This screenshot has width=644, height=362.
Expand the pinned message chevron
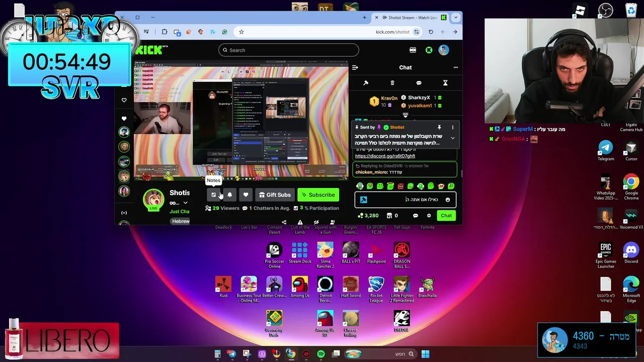[452, 138]
